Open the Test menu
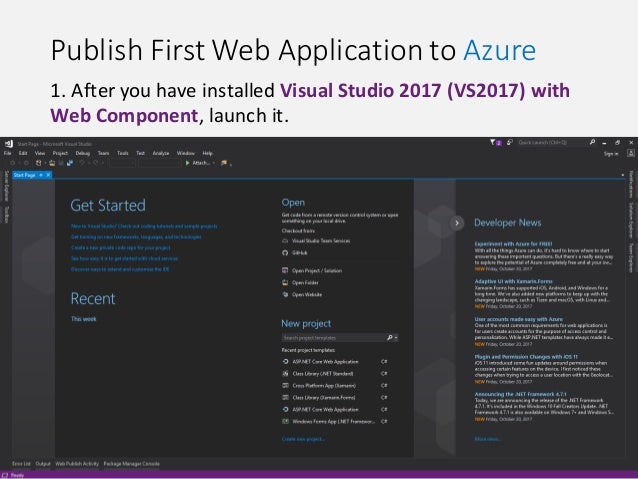The width and height of the screenshot is (638, 479). [140, 153]
